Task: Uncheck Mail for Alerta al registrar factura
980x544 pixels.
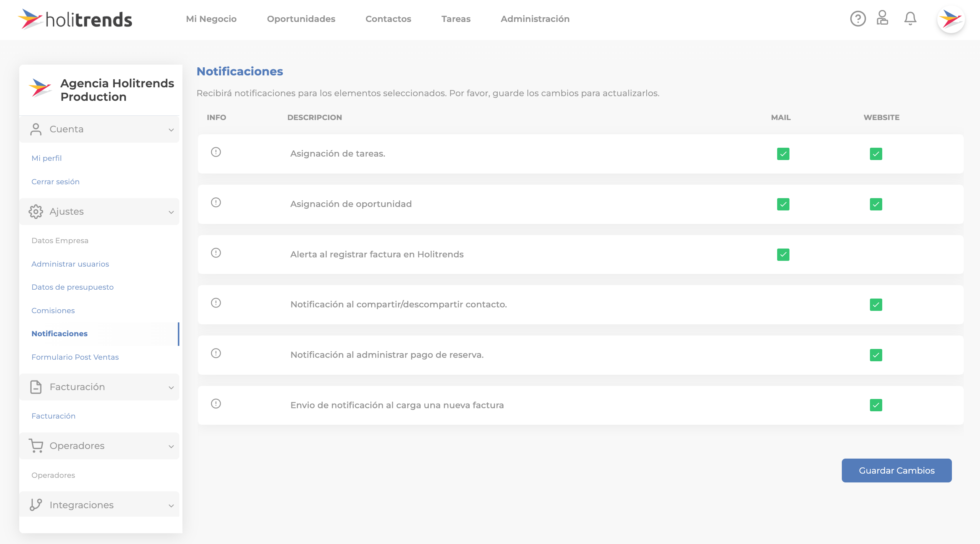Action: [783, 255]
